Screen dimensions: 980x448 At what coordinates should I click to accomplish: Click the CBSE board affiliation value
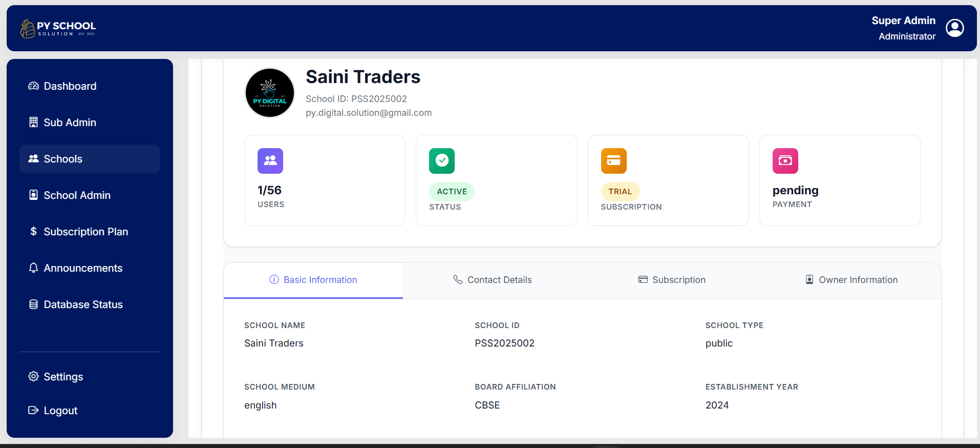tap(487, 405)
